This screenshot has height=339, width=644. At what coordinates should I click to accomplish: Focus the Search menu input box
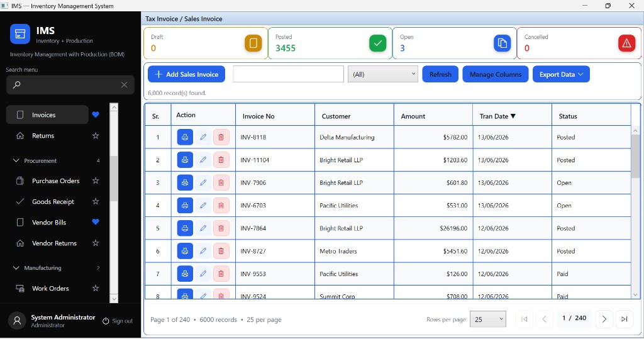(70, 85)
